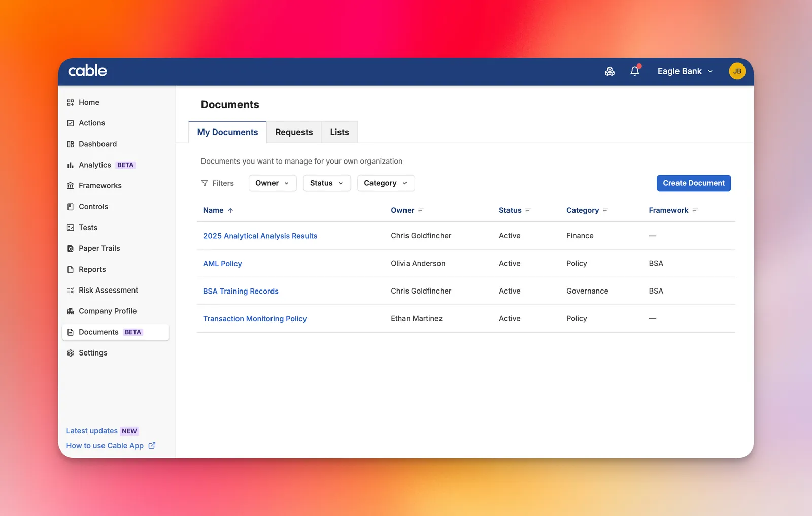Click the Governance category cell
This screenshot has height=516, width=812.
587,291
